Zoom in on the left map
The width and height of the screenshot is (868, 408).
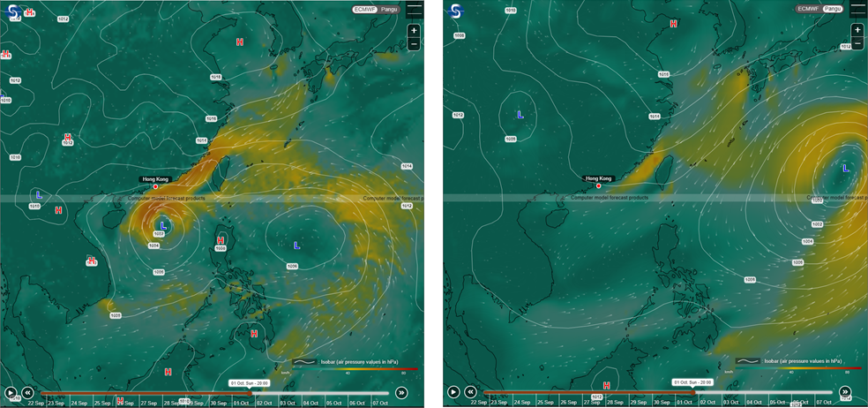pos(414,30)
